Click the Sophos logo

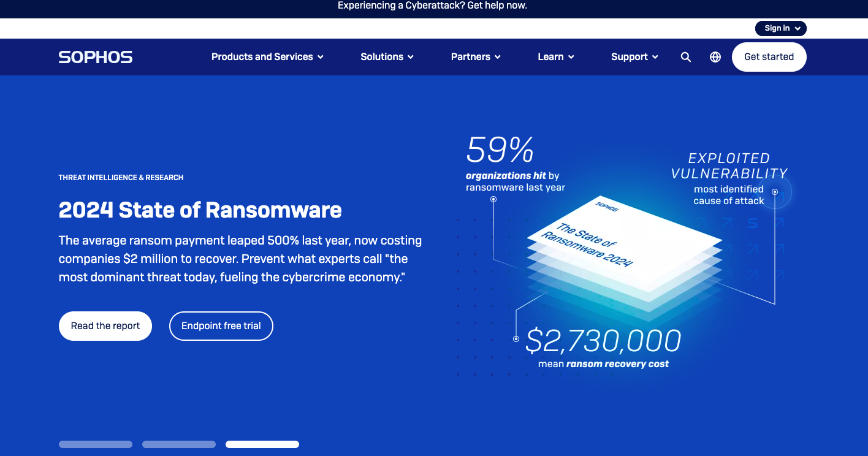pyautogui.click(x=95, y=57)
